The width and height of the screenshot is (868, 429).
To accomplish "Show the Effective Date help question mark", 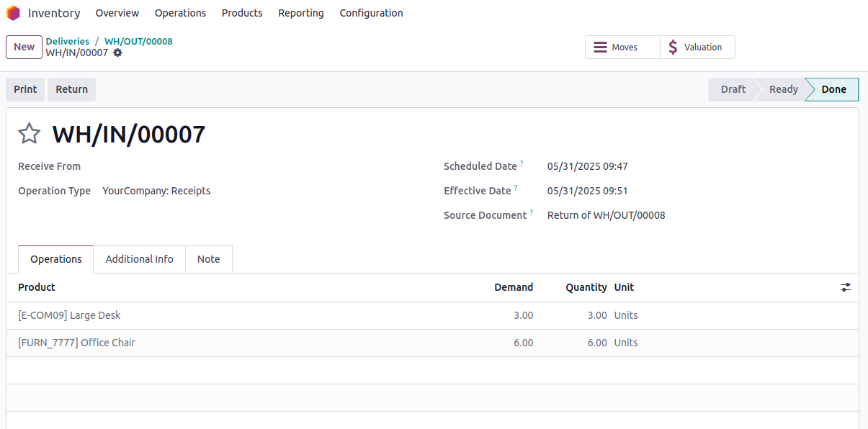I will (x=516, y=189).
